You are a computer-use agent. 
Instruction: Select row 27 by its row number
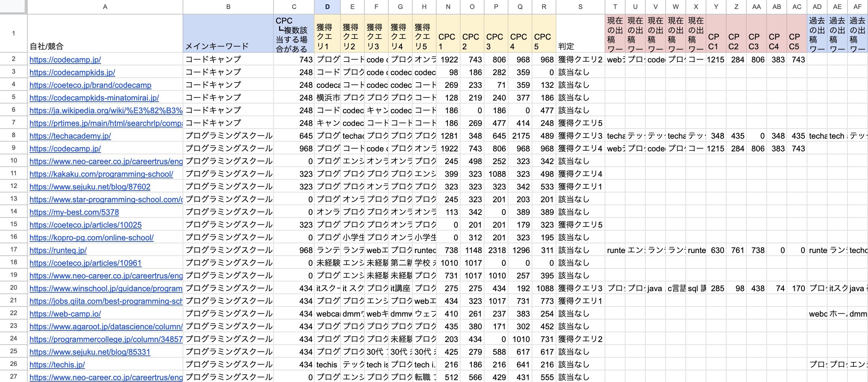(x=13, y=376)
